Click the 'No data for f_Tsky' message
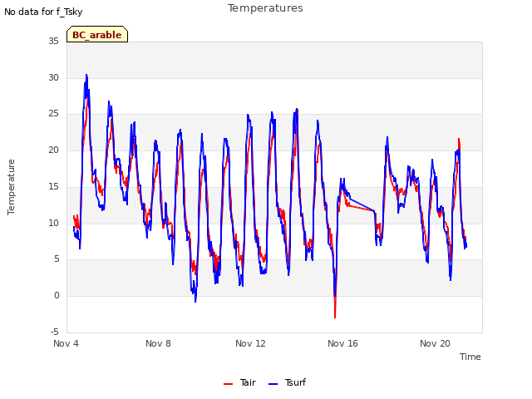 point(43,12)
